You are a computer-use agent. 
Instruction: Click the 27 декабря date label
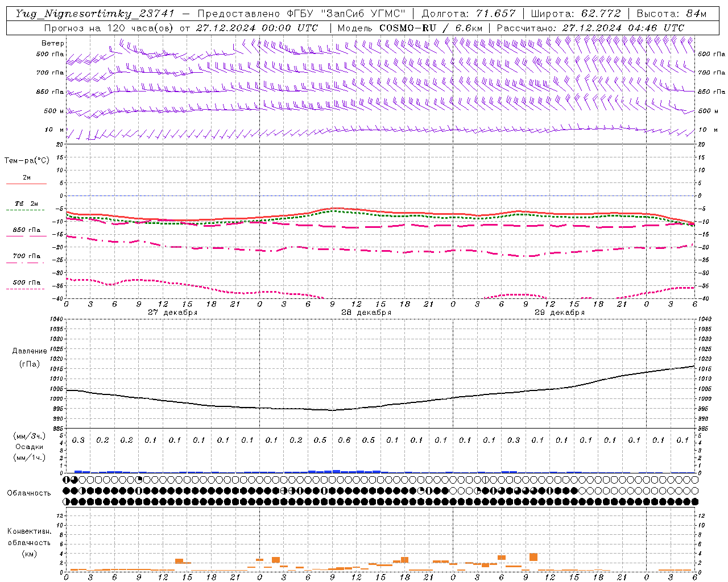pos(172,313)
